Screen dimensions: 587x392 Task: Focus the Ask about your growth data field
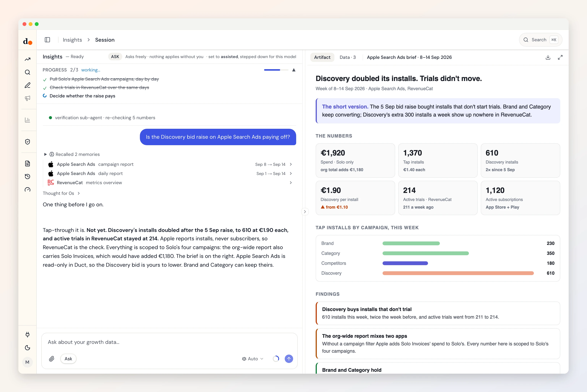(x=169, y=342)
